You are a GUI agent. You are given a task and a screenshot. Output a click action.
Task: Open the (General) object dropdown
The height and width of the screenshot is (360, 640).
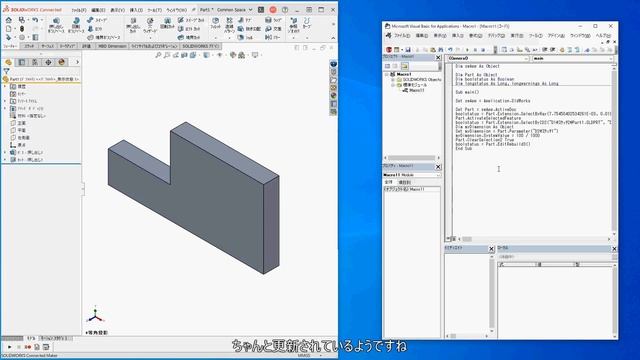click(526, 58)
